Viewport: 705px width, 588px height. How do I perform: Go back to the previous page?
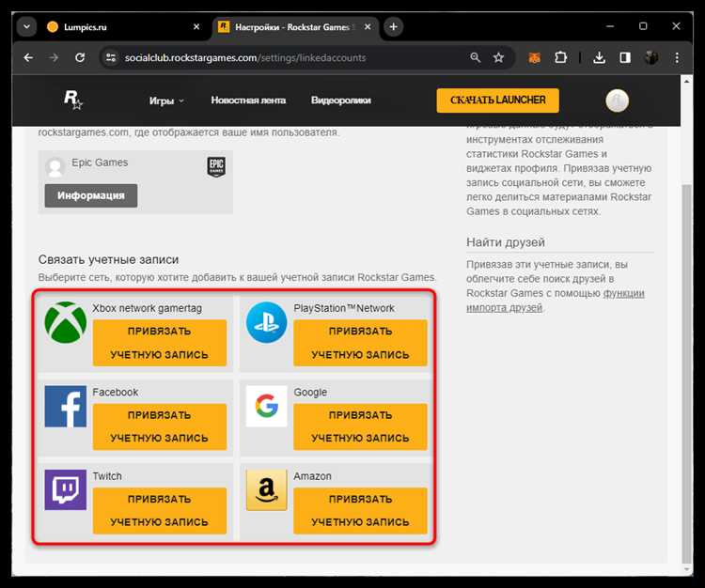pos(28,57)
